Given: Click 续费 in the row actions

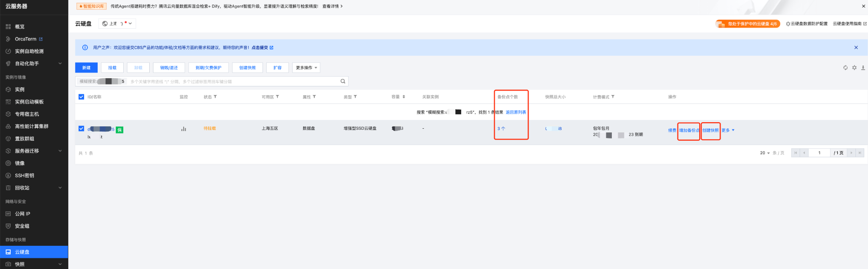Looking at the screenshot, I should point(672,131).
